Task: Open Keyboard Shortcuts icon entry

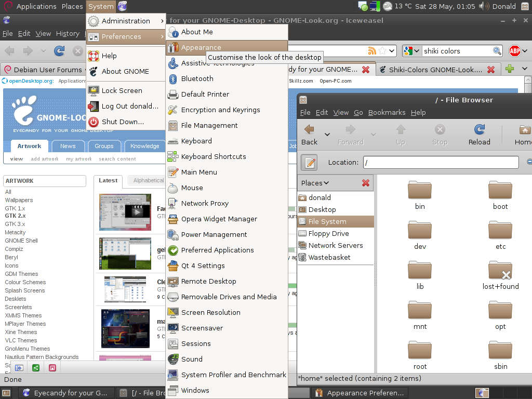Action: pyautogui.click(x=173, y=157)
